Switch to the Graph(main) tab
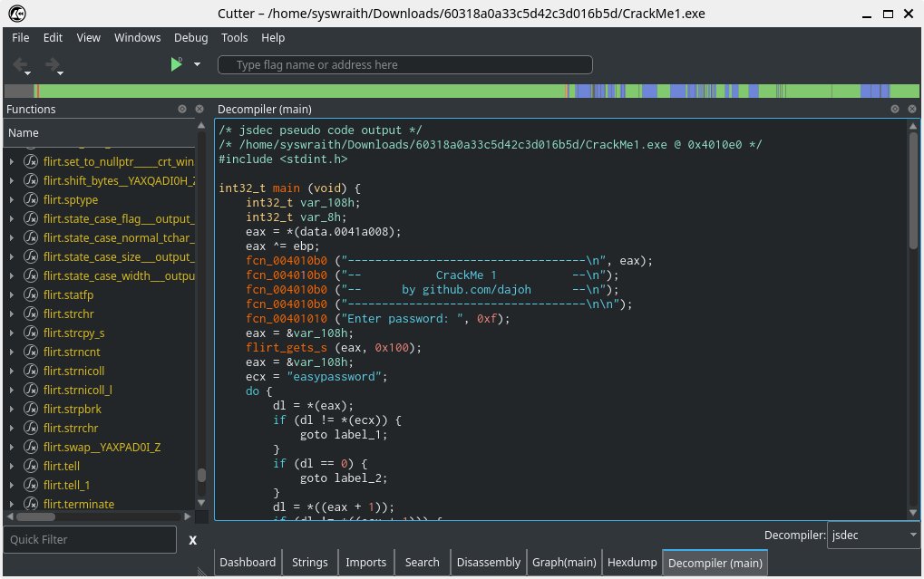924x579 pixels. coord(565,563)
